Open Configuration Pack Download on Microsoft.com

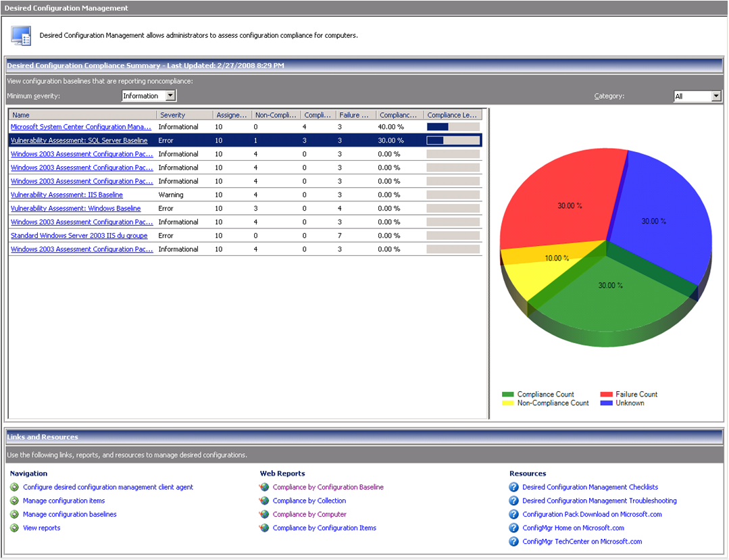(x=592, y=515)
